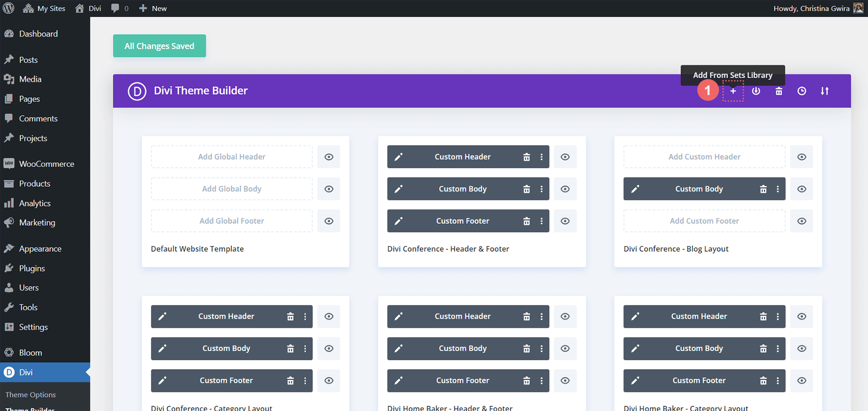This screenshot has height=411, width=868.
Task: Open options menu for Custom Body in Blog Layout
Action: 778,189
